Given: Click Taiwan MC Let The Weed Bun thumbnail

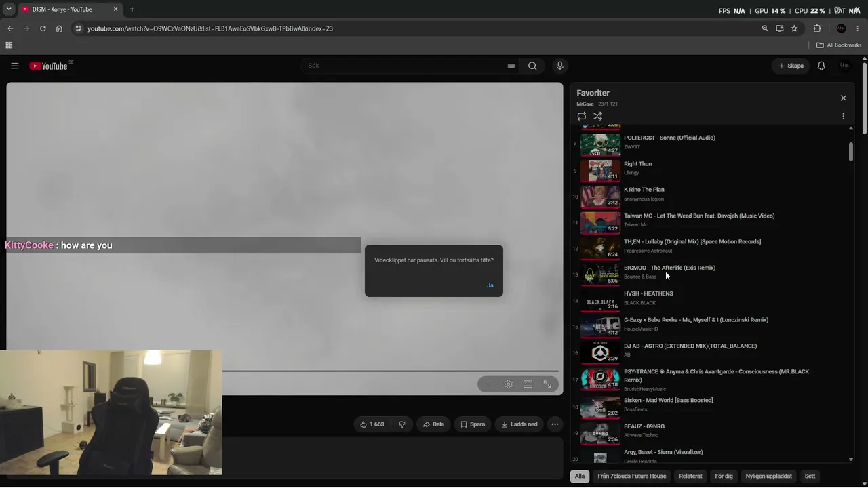Looking at the screenshot, I should click(600, 222).
